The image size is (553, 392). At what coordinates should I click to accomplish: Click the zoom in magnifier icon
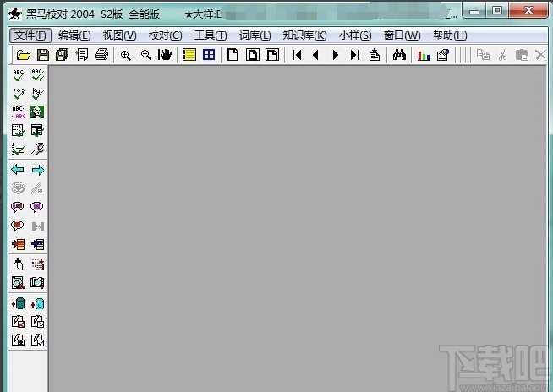[x=126, y=55]
